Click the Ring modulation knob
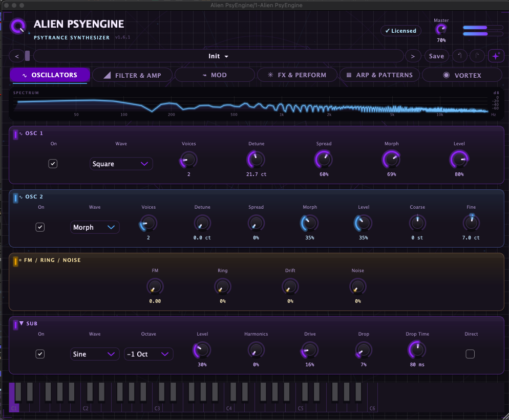509x420 pixels. pos(223,286)
